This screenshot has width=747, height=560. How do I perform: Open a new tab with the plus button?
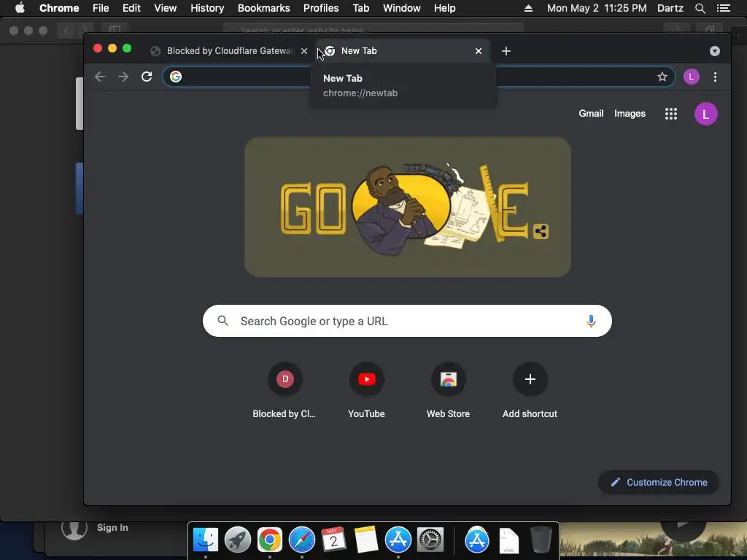coord(506,51)
